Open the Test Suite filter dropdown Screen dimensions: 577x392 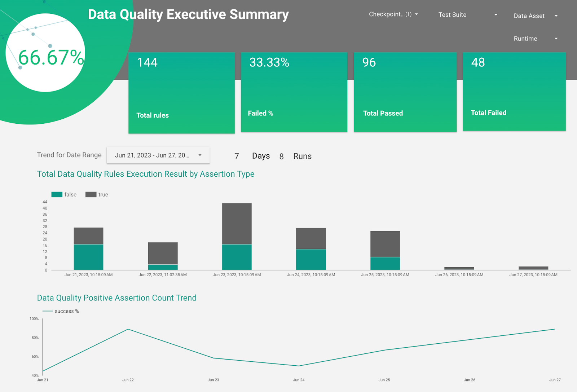[468, 15]
